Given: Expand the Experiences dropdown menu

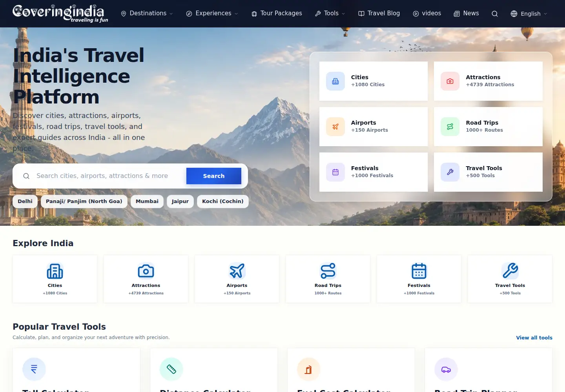Looking at the screenshot, I should tap(212, 13).
